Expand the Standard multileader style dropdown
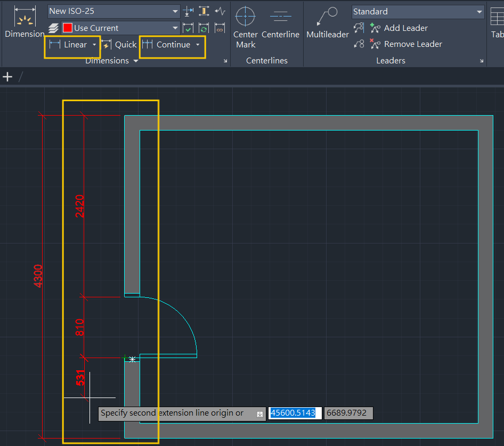 (479, 12)
